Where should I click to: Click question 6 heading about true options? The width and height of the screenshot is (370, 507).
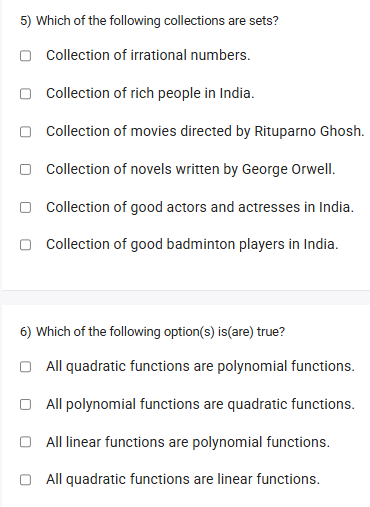point(152,332)
